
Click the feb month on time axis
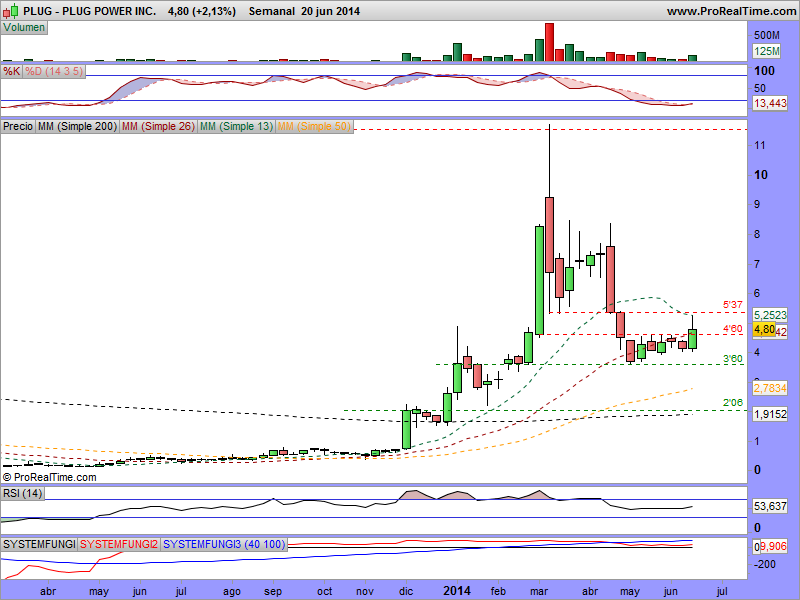498,591
